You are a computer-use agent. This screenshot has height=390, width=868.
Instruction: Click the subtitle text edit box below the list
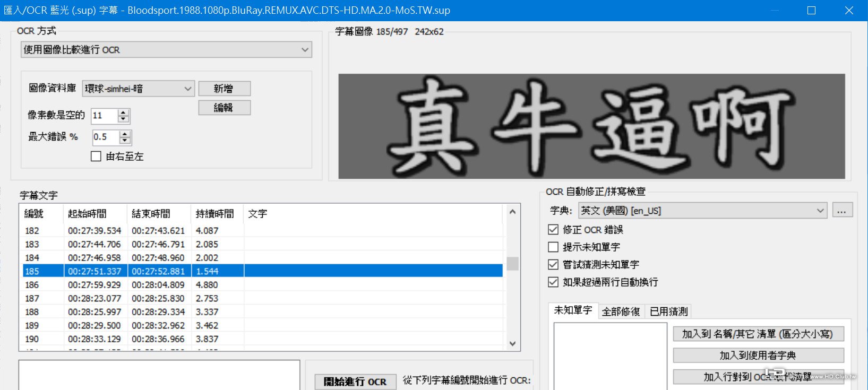click(x=159, y=375)
